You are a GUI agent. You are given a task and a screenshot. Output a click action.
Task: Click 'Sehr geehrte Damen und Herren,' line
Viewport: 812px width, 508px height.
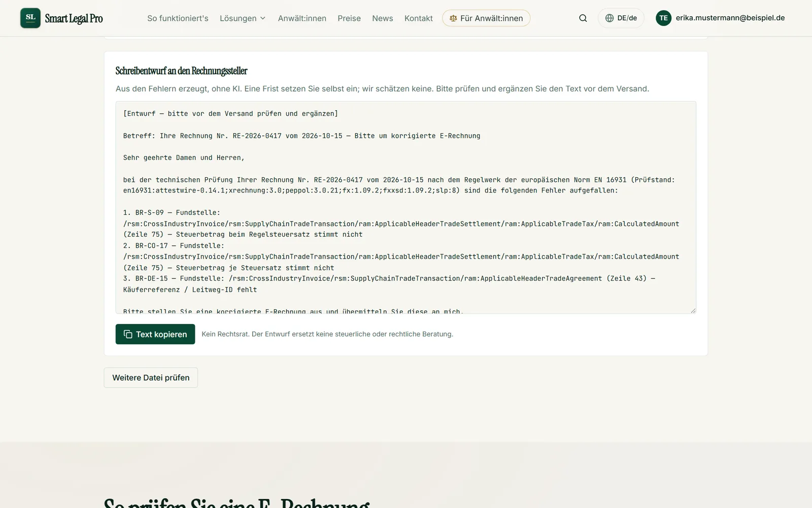tap(184, 157)
